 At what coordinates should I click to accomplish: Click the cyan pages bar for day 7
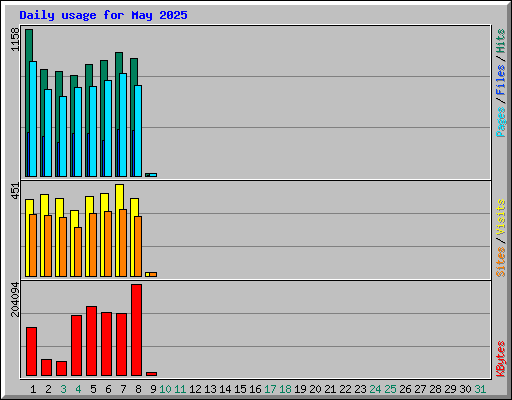click(123, 125)
